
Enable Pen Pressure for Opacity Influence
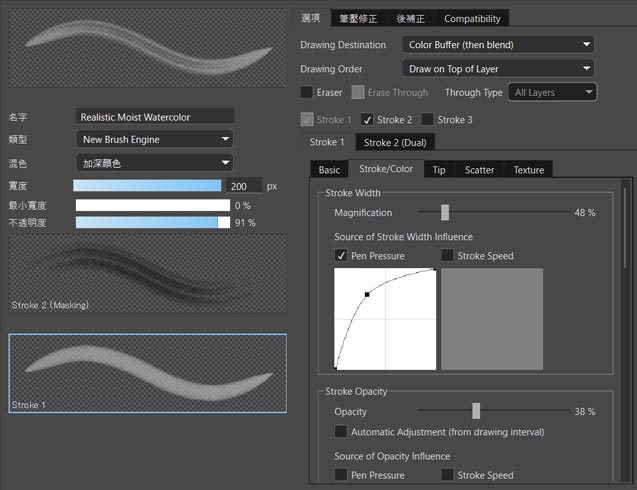tap(342, 475)
